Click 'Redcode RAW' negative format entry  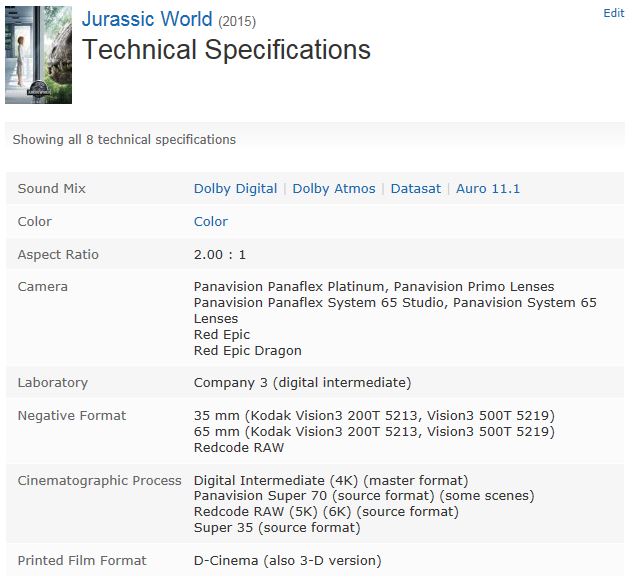[x=239, y=448]
